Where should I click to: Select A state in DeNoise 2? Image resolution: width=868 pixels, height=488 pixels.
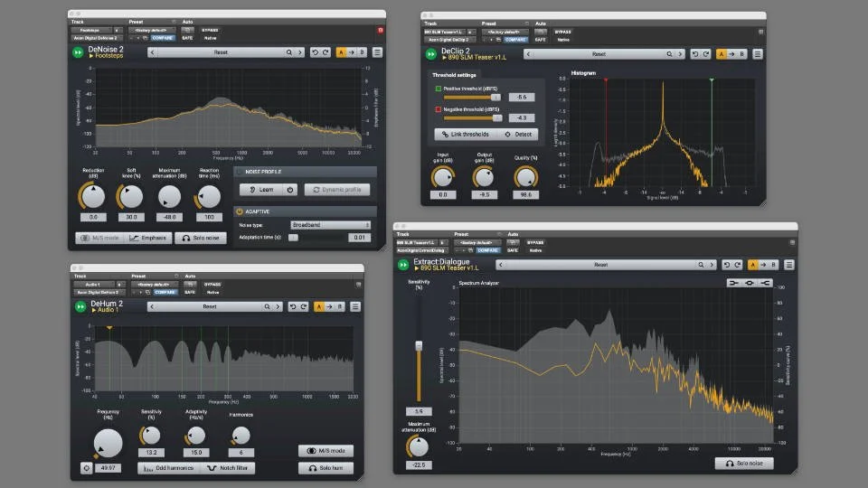point(341,52)
